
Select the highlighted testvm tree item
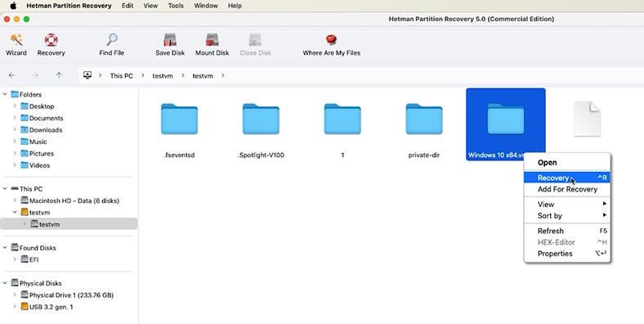(x=69, y=224)
